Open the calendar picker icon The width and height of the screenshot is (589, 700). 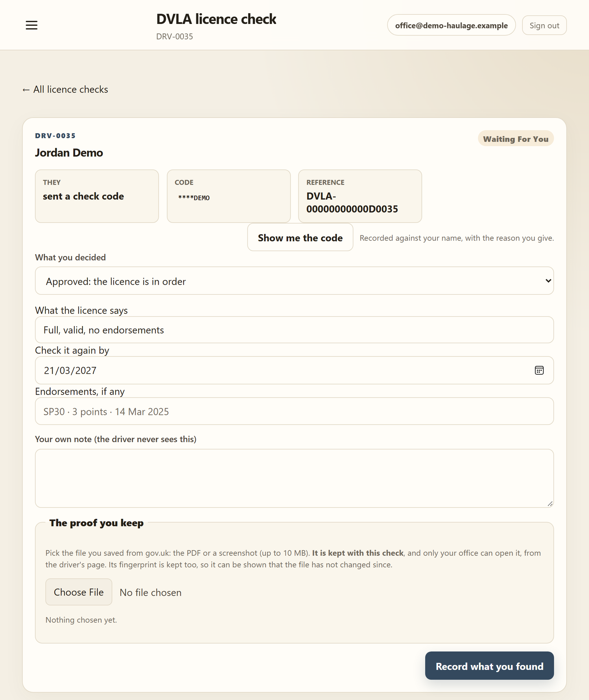pos(539,370)
